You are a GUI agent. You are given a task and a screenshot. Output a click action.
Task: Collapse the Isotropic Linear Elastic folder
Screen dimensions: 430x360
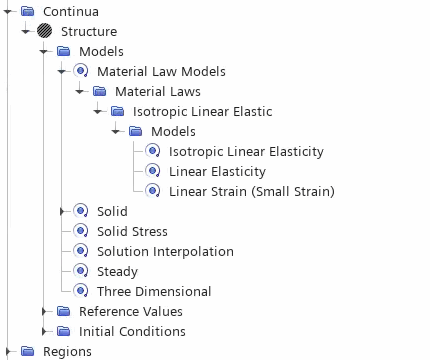(x=98, y=111)
